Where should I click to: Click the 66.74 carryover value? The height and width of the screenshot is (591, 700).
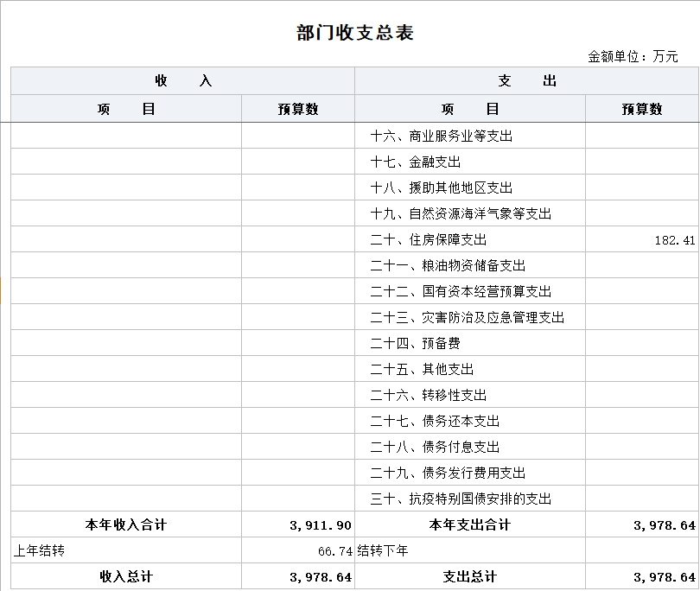(335, 551)
